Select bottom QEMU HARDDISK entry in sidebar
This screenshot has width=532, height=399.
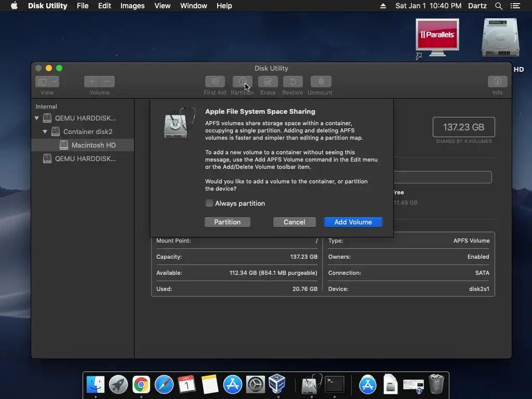83,159
